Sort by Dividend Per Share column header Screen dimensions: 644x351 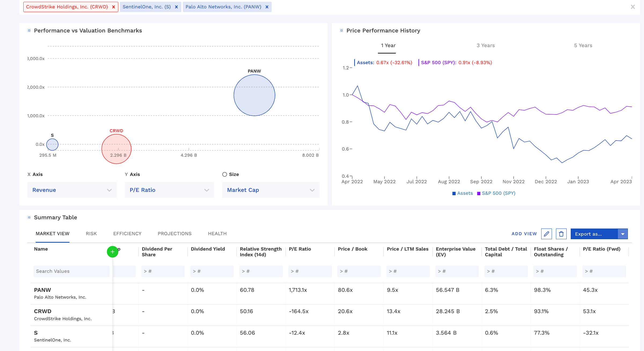coord(157,252)
